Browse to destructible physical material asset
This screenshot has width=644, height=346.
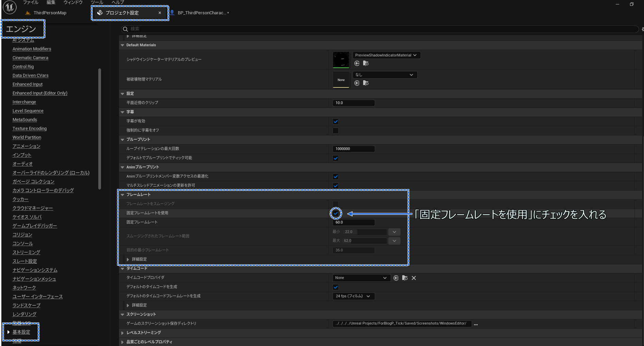click(x=366, y=83)
